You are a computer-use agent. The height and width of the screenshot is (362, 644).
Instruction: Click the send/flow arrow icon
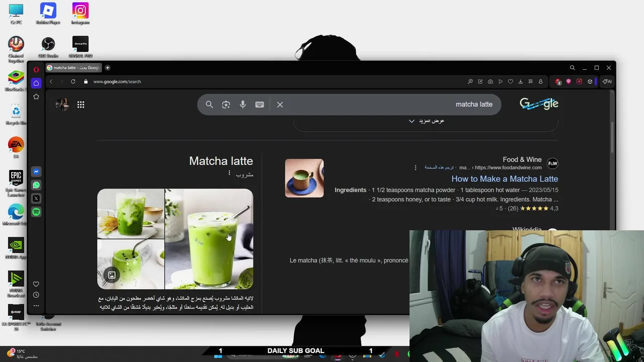tap(500, 81)
